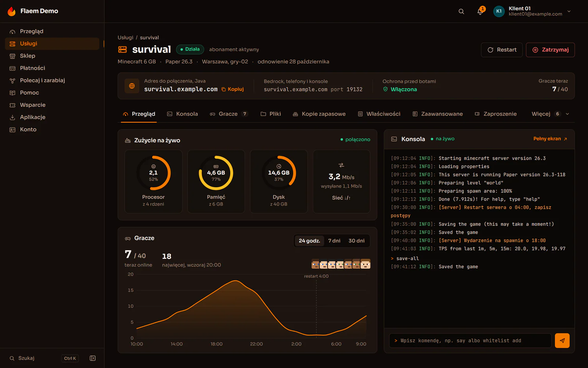The image size is (588, 368).
Task: Click the search magnifier icon in header
Action: 461,11
